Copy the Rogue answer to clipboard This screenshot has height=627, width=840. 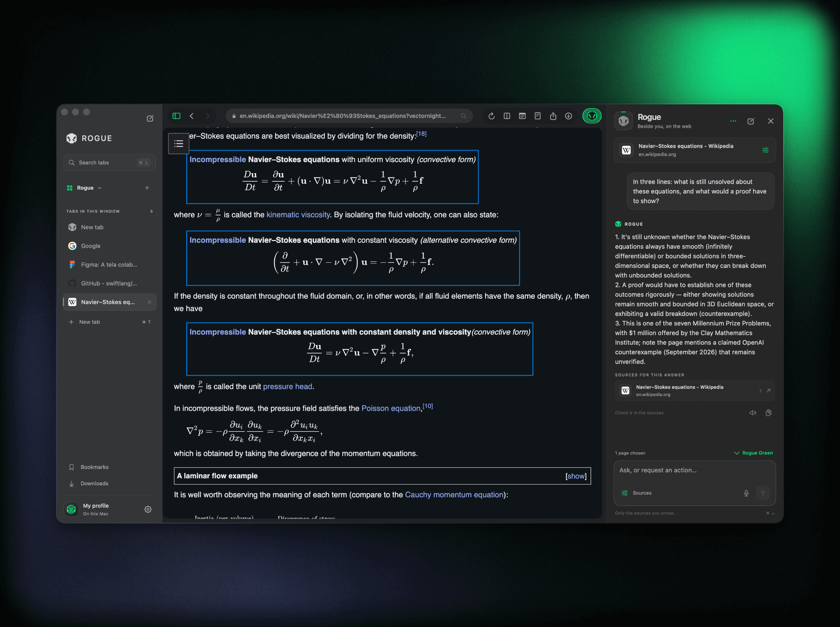[x=769, y=413]
